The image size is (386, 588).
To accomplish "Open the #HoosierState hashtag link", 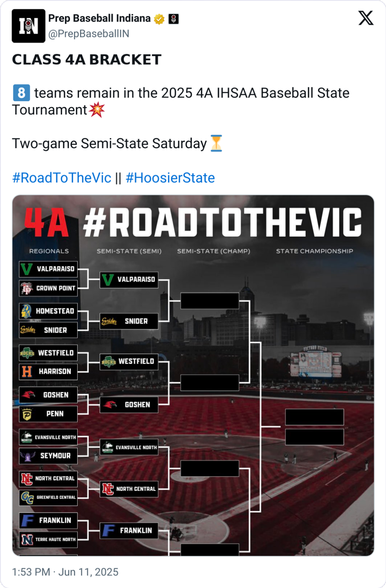I will pyautogui.click(x=170, y=178).
